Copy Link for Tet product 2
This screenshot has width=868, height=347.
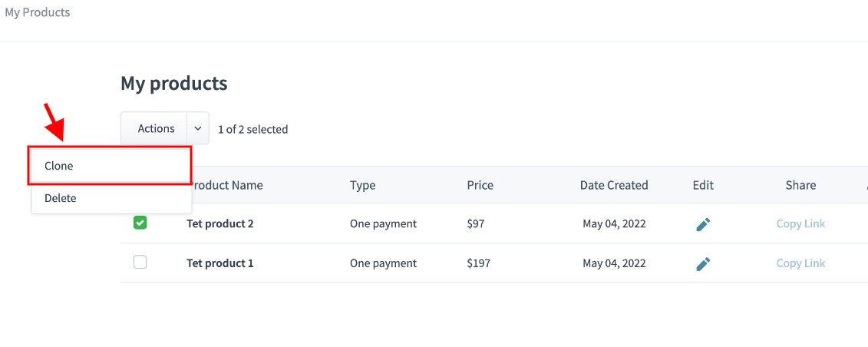(x=800, y=224)
